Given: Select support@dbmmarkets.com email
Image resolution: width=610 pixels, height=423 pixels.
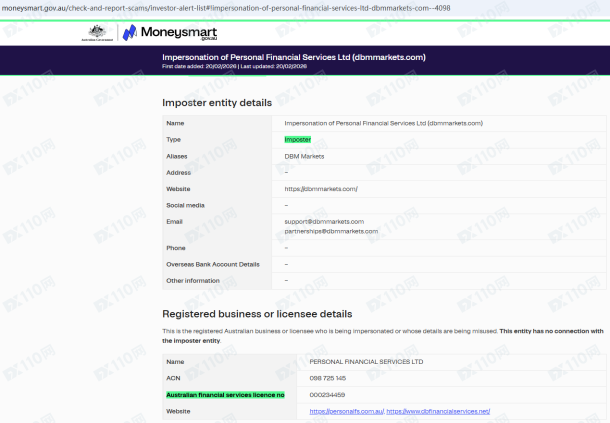Looking at the screenshot, I should (x=324, y=222).
